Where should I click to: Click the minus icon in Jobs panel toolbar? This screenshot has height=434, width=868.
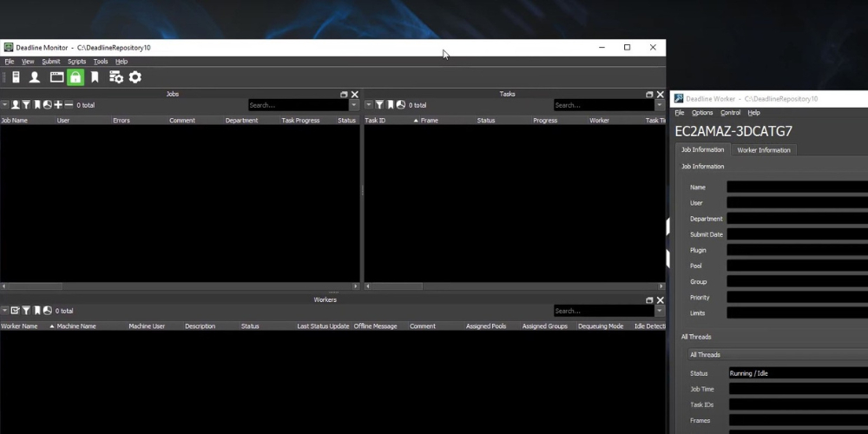click(69, 105)
